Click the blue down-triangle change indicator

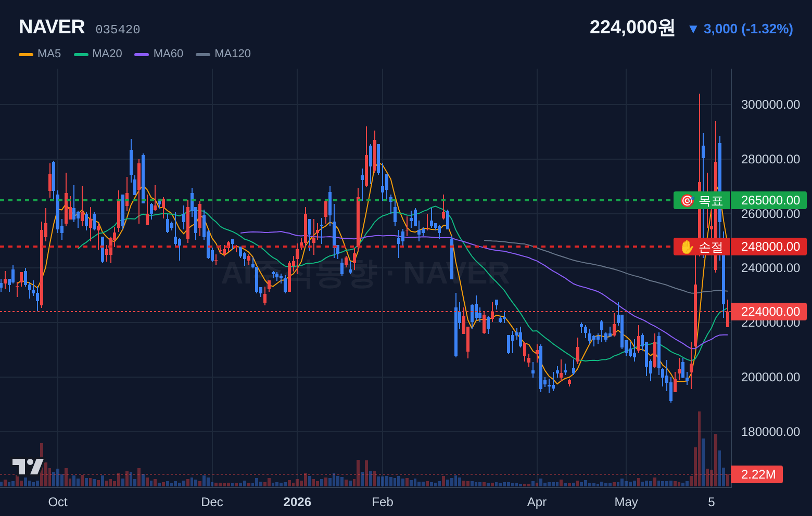pos(693,29)
